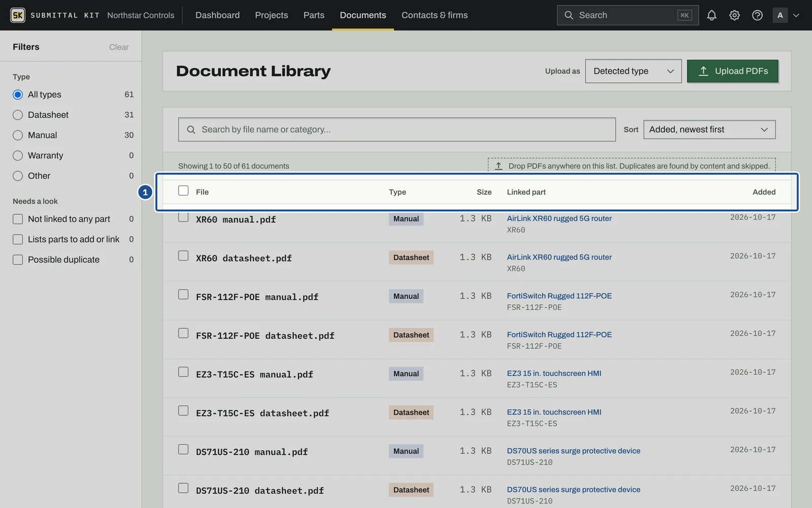Click file name FSR-112F-POE datasheet.pdf

265,336
